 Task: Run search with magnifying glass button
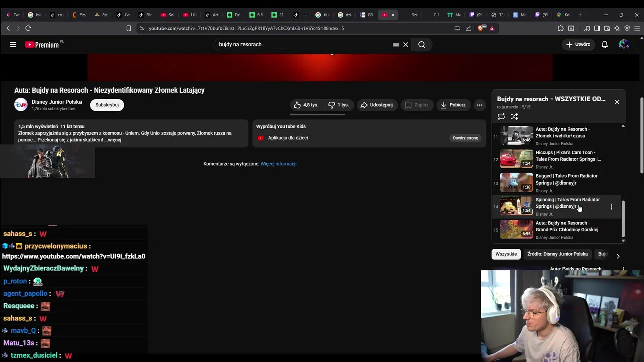point(422,44)
